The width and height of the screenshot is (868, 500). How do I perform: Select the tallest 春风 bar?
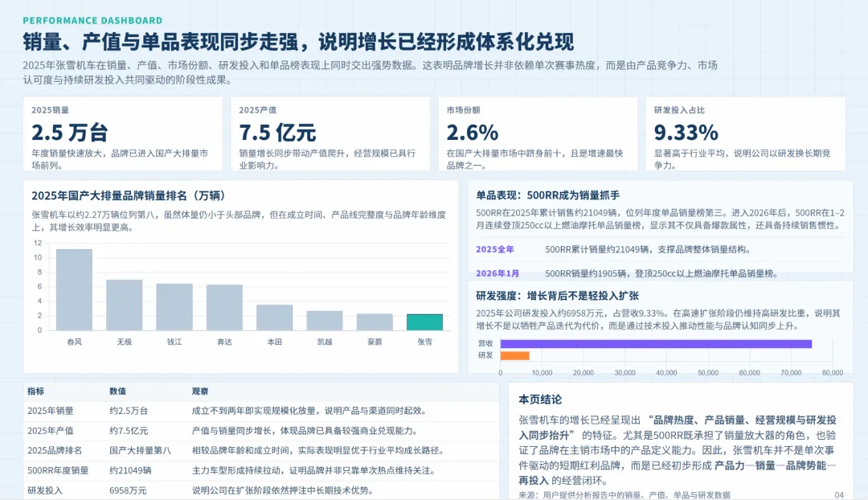(74, 289)
